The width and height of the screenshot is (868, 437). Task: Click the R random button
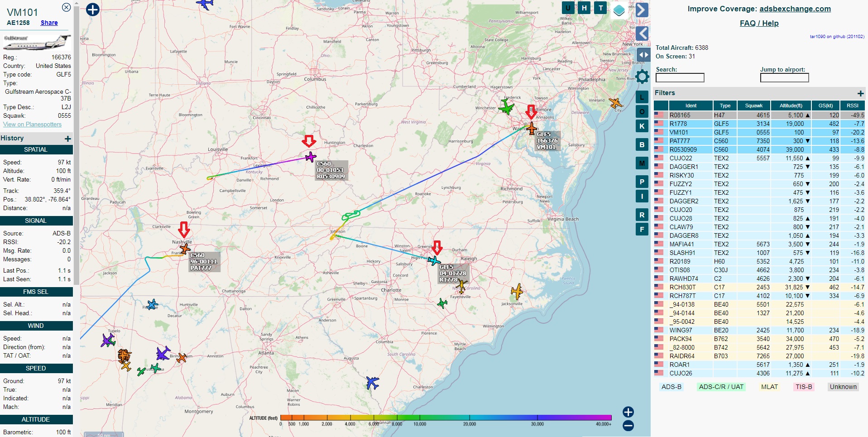642,215
